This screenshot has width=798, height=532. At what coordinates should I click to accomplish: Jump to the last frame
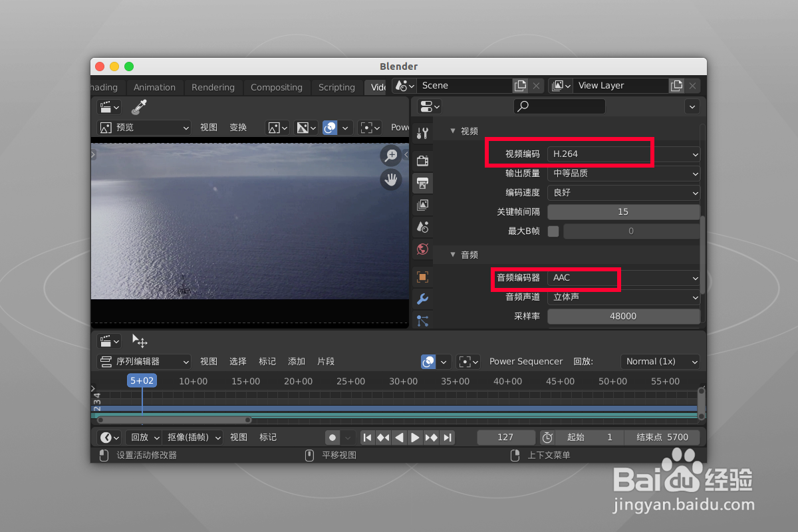(x=448, y=437)
